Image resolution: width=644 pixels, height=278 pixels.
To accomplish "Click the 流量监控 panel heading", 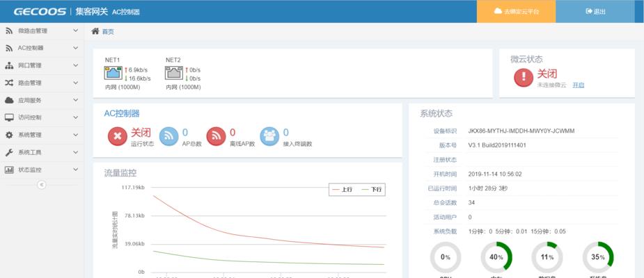I will coord(120,174).
